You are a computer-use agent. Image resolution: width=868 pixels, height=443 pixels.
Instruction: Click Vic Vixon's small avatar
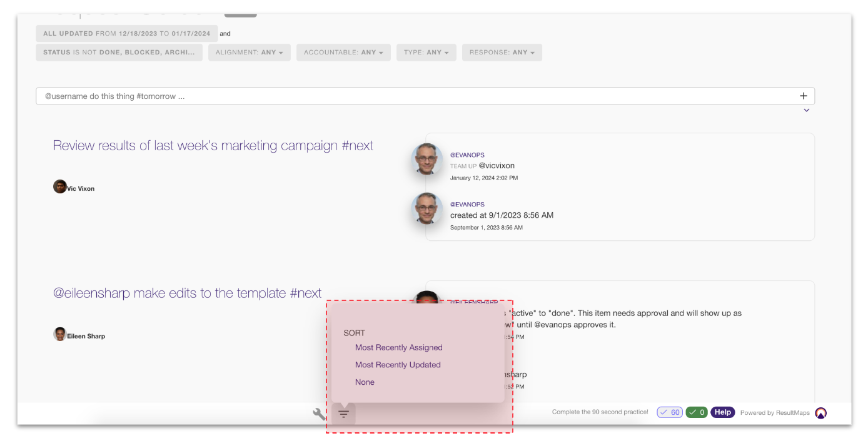click(x=60, y=186)
